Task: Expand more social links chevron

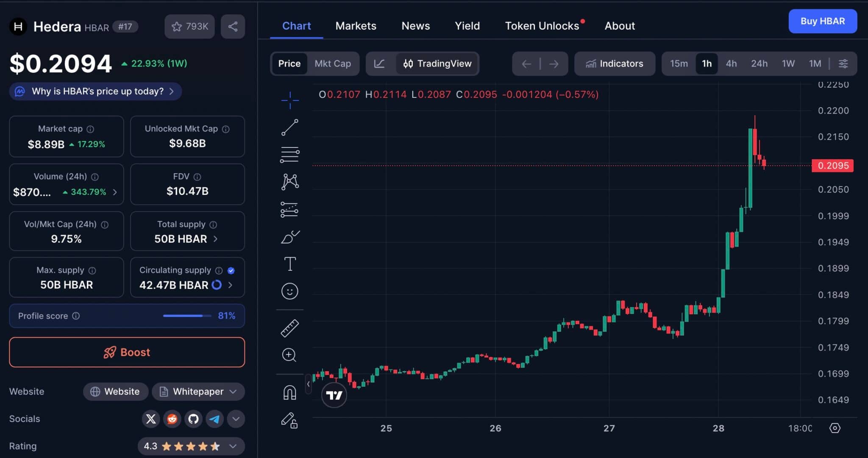Action: point(236,419)
